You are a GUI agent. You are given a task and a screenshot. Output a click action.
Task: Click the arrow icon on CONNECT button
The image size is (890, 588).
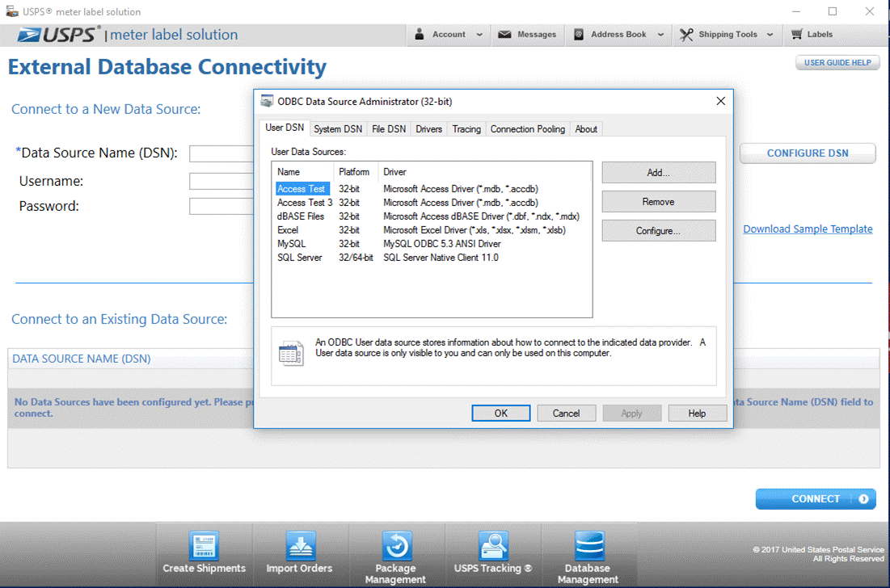(863, 499)
